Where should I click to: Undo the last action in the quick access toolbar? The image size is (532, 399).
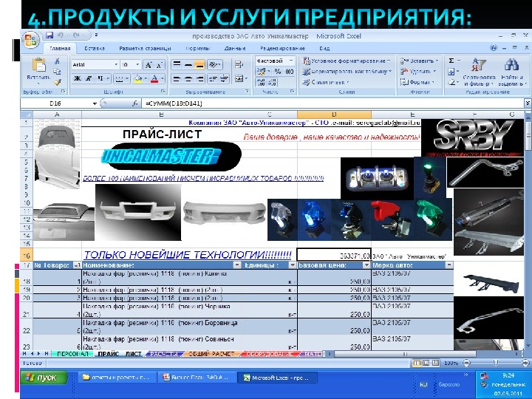click(x=61, y=35)
